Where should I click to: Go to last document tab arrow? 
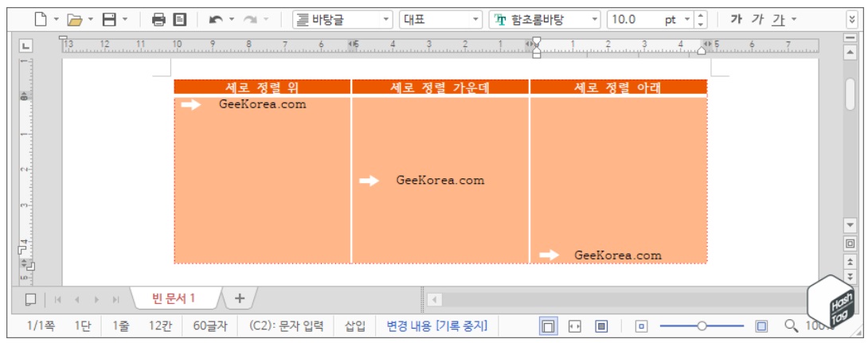pos(115,299)
